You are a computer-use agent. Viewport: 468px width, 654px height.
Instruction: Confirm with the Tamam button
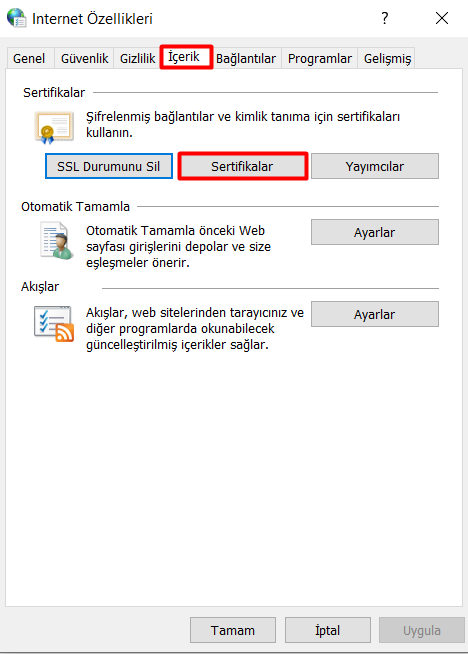[x=233, y=630]
